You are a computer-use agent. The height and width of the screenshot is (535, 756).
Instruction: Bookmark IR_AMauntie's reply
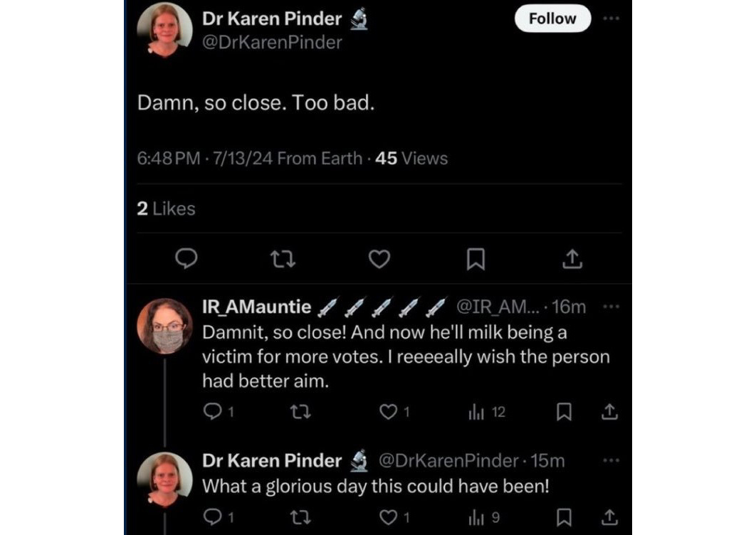565,412
